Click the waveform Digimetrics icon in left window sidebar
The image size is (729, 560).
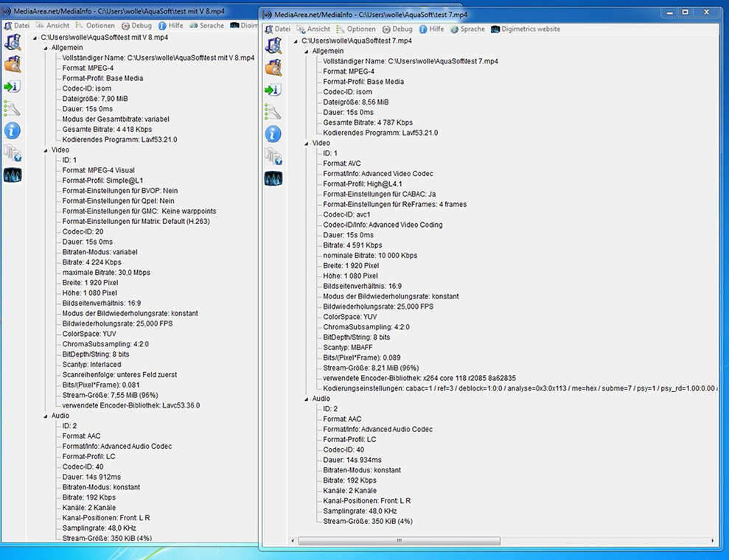[13, 175]
